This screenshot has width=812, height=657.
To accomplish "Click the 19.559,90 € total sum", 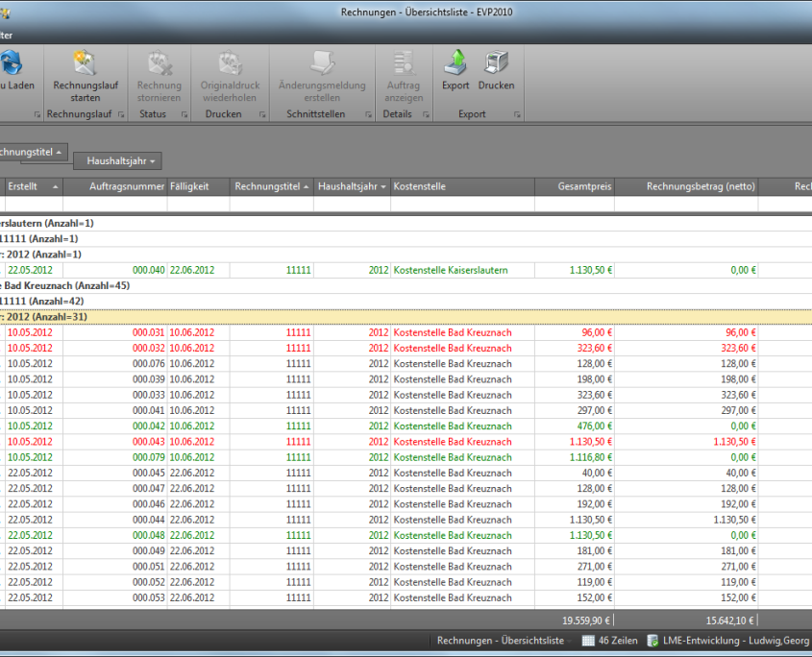I will point(586,620).
